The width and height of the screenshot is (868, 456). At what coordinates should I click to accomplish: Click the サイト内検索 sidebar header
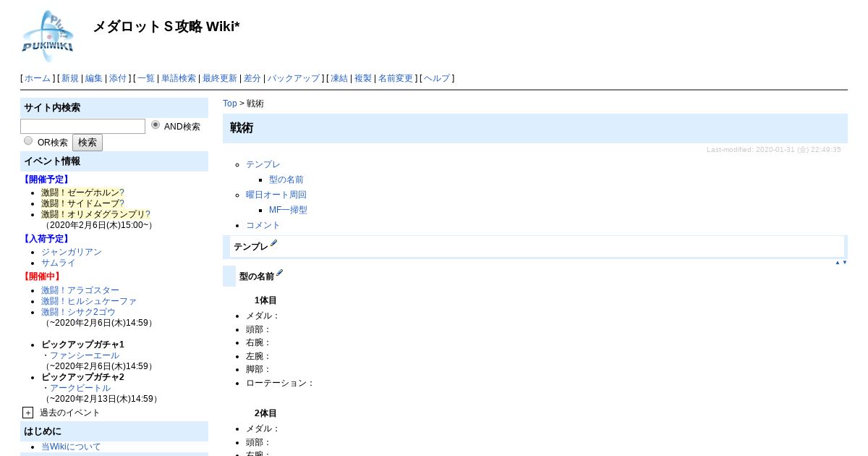114,108
